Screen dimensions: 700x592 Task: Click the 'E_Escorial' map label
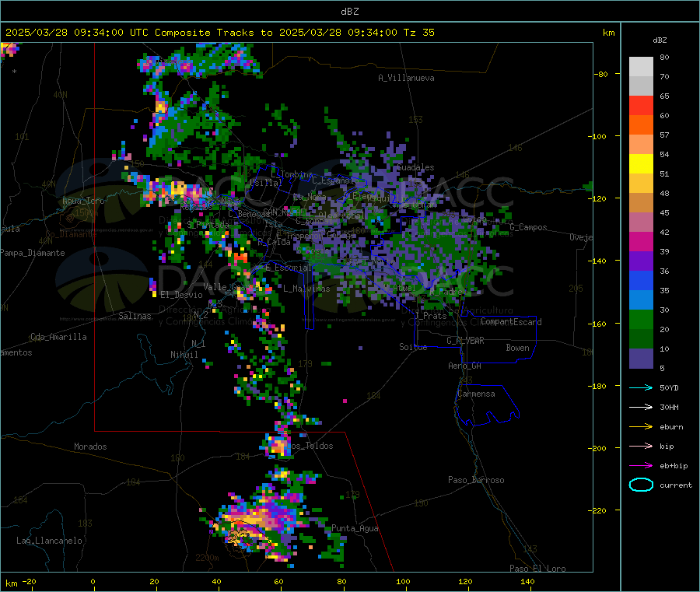click(288, 268)
